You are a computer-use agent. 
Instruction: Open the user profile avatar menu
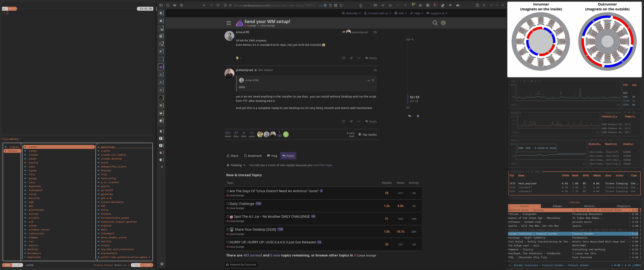[443, 23]
